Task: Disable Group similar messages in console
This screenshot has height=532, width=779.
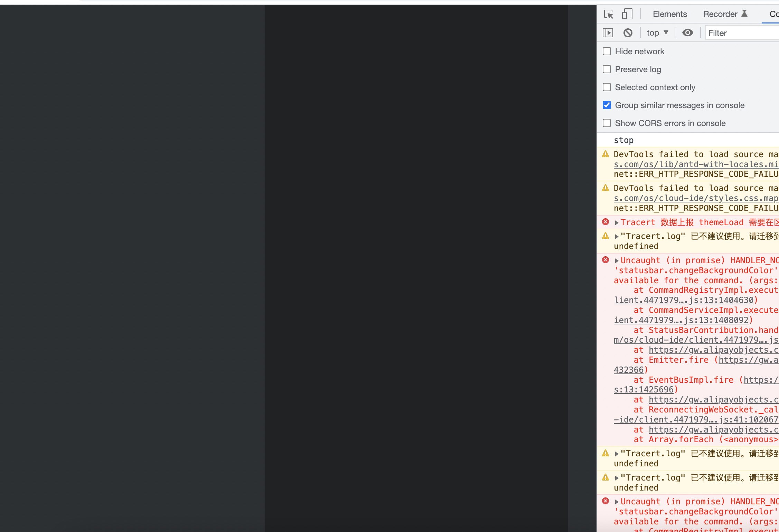Action: [x=607, y=105]
